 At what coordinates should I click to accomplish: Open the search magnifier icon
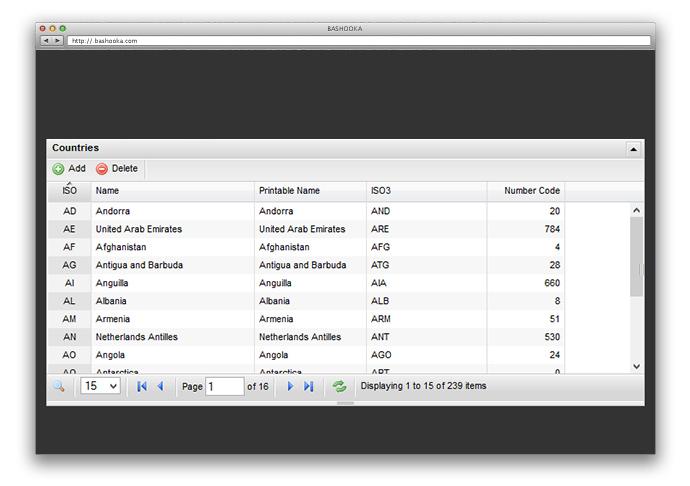pos(59,387)
